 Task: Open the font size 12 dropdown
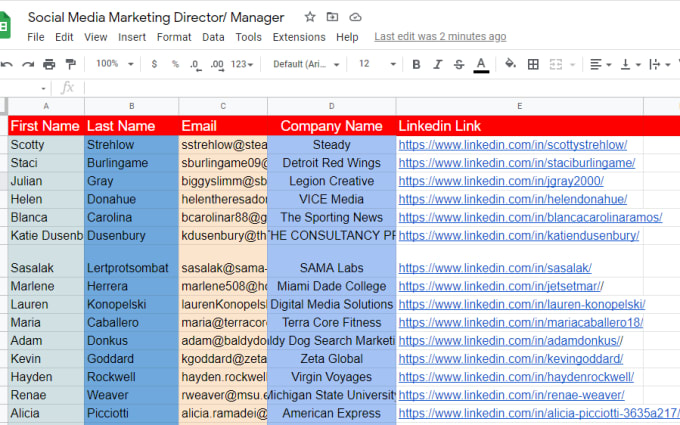click(377, 64)
